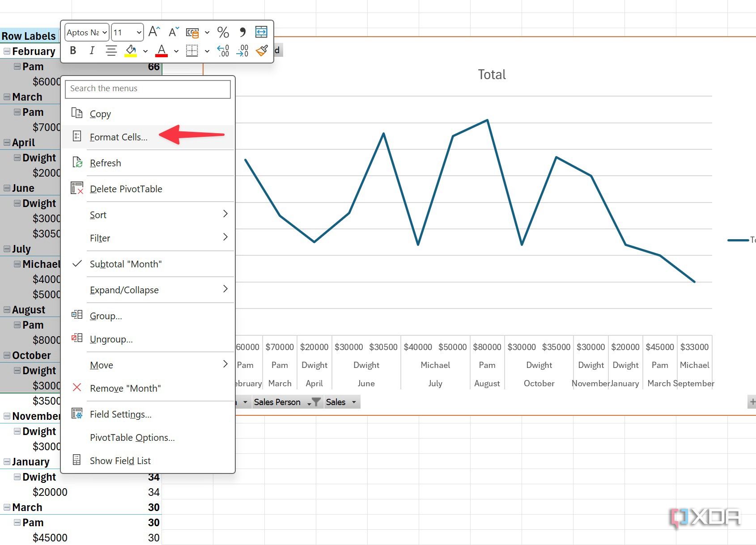Decrease the font size
The height and width of the screenshot is (545, 756).
pos(173,31)
